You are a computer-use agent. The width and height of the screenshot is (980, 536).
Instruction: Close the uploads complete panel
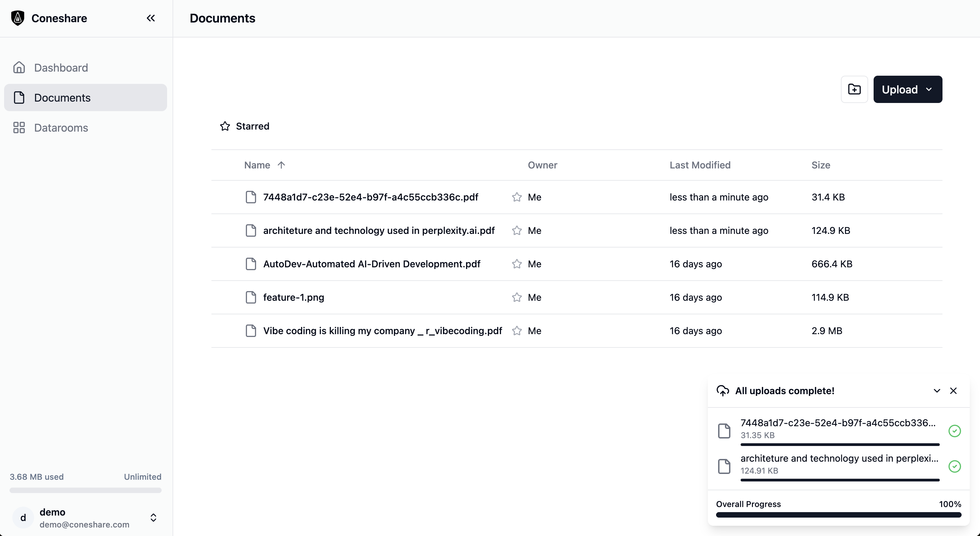953,391
